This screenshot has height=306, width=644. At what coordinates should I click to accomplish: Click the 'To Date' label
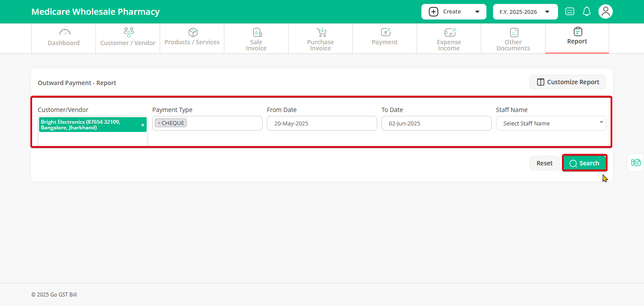pos(392,110)
